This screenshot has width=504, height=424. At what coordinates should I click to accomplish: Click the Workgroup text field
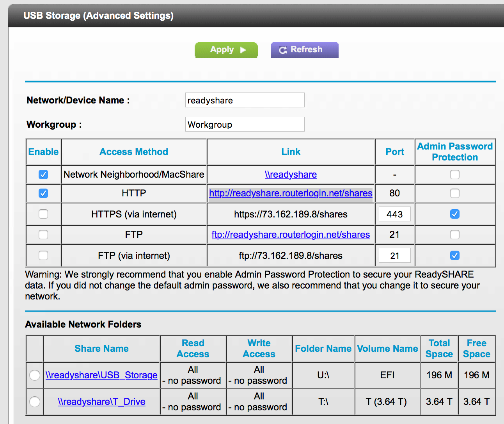tap(245, 124)
